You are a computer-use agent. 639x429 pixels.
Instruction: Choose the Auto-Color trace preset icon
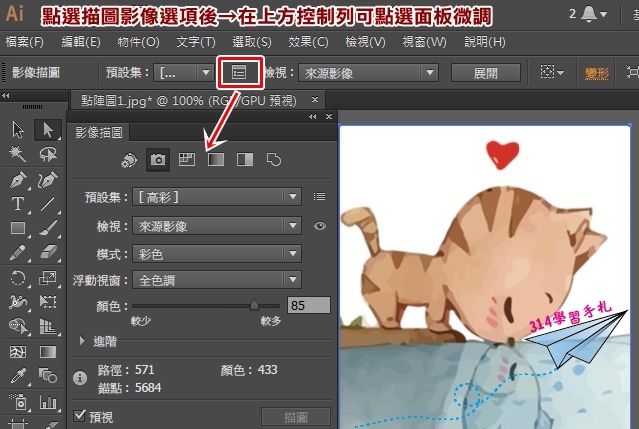[129, 160]
